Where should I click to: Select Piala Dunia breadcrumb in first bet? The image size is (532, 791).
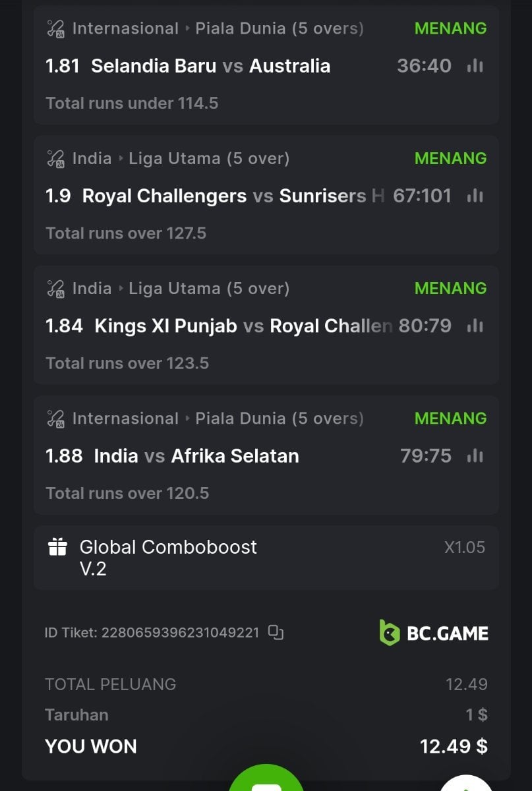coord(279,29)
